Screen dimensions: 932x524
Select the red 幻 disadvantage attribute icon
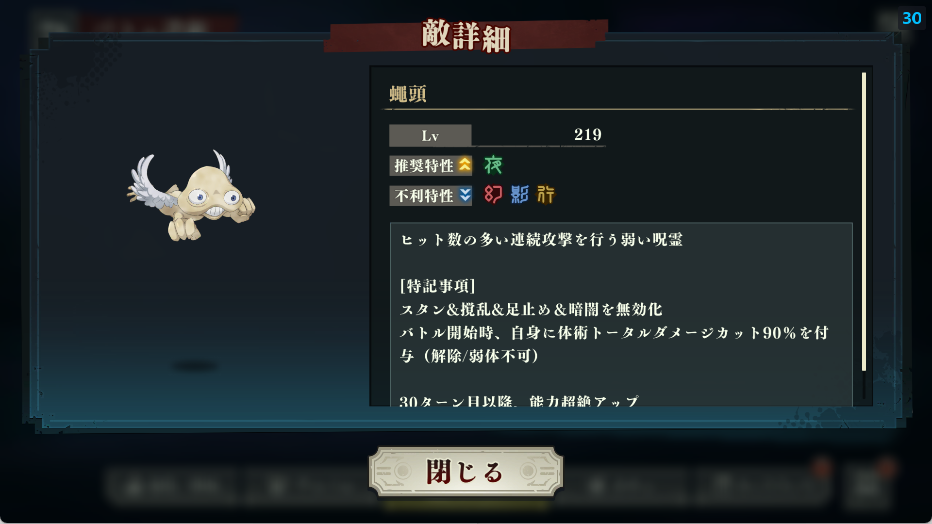(493, 194)
